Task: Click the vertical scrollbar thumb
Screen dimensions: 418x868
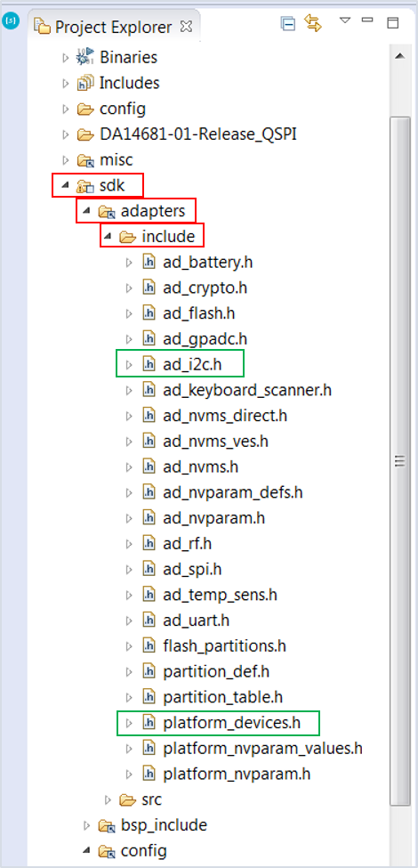Action: point(399,460)
